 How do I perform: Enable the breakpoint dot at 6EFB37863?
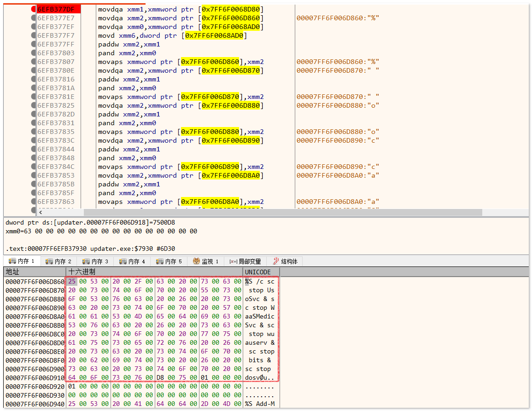[x=34, y=202]
